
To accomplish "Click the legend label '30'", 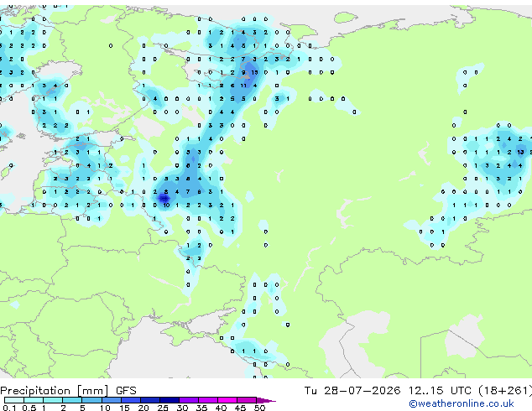I will click(x=182, y=408).
